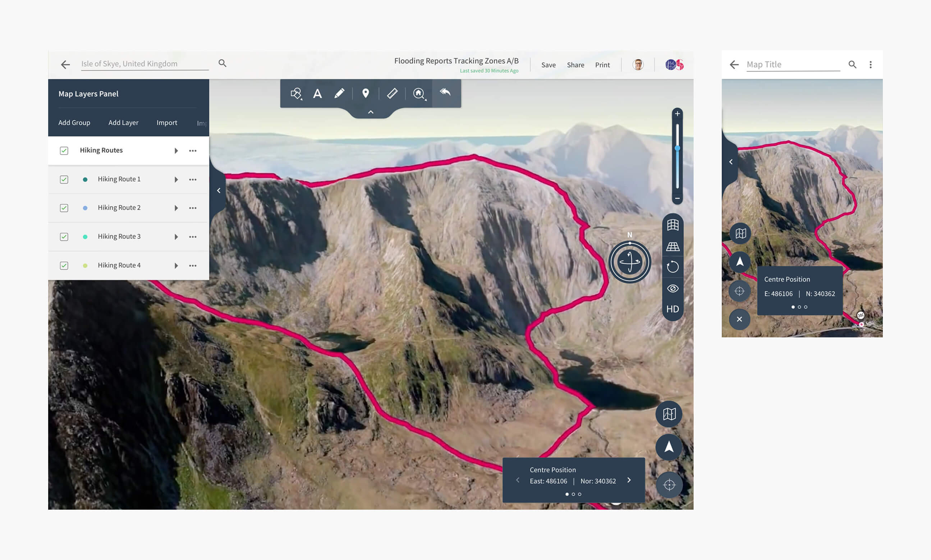Choose the location pin marker tool
This screenshot has height=560, width=931.
(365, 93)
